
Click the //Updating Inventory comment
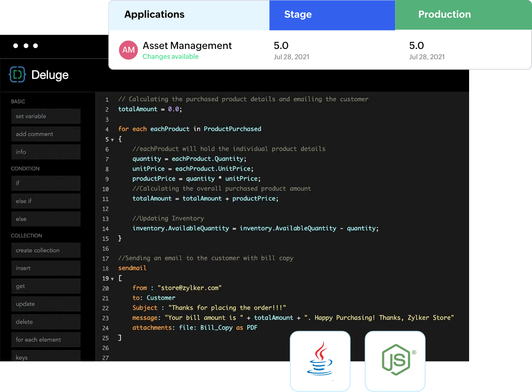(x=168, y=218)
